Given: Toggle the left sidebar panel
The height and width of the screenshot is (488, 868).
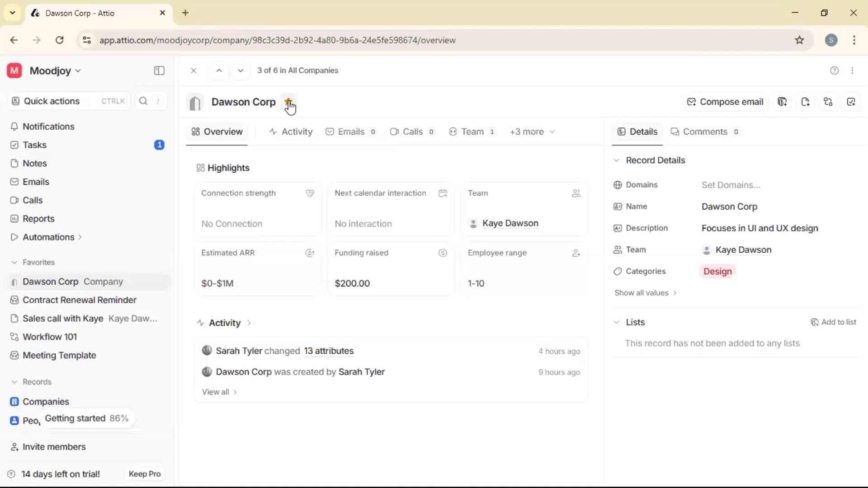Looking at the screenshot, I should coord(159,70).
